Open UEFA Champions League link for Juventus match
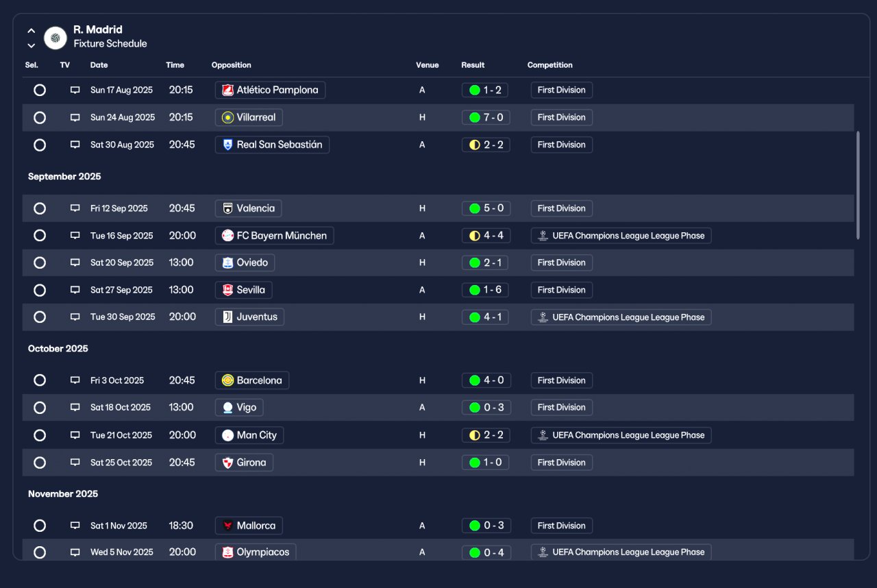Image resolution: width=877 pixels, height=588 pixels. [x=621, y=317]
